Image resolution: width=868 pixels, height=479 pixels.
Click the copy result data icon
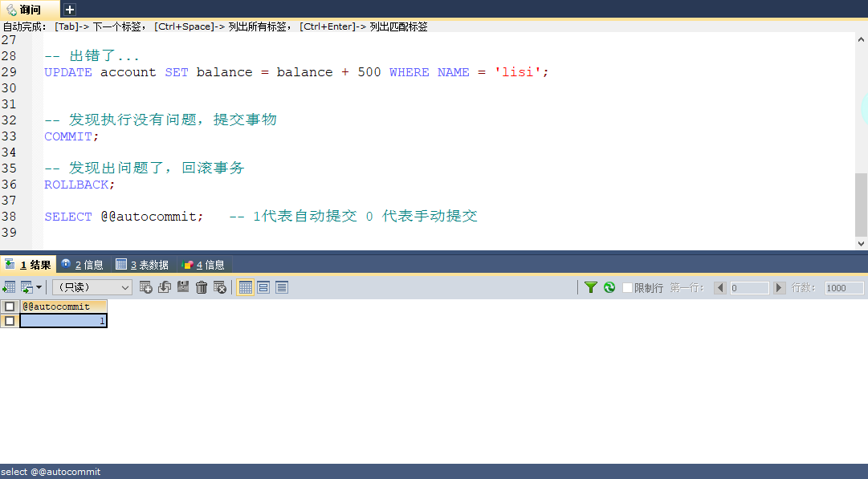coord(26,287)
